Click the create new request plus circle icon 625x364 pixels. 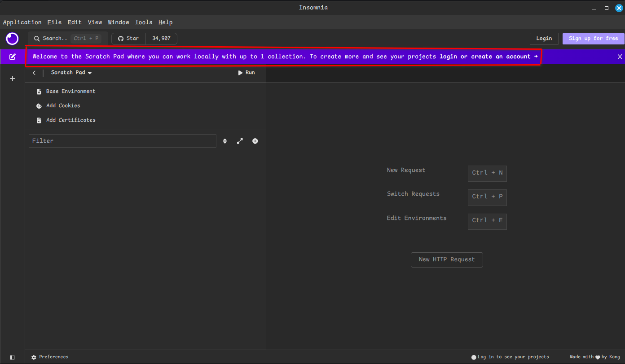pyautogui.click(x=255, y=141)
